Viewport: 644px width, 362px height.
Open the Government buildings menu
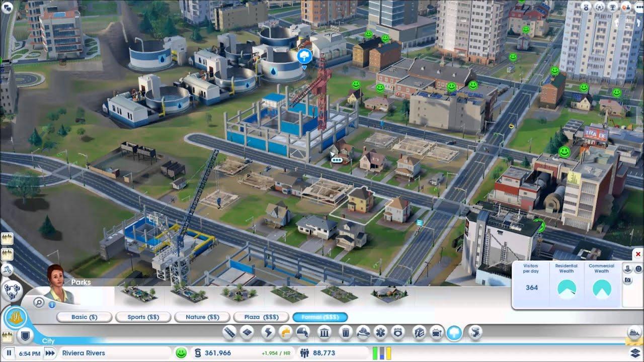tap(325, 332)
